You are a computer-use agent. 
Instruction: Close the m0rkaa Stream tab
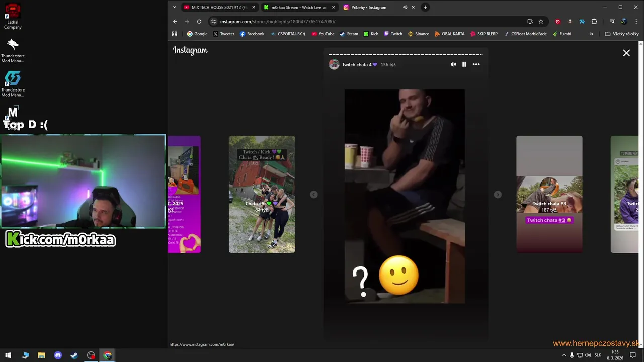[x=333, y=7]
